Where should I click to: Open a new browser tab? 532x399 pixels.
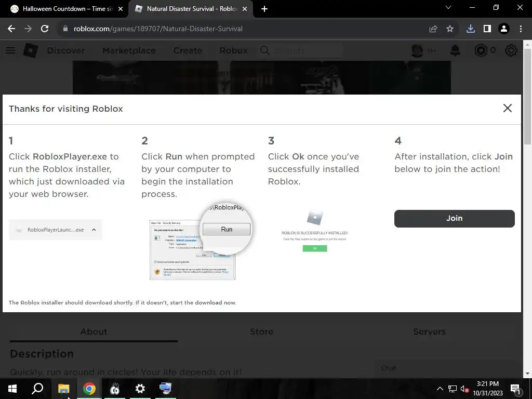264,9
